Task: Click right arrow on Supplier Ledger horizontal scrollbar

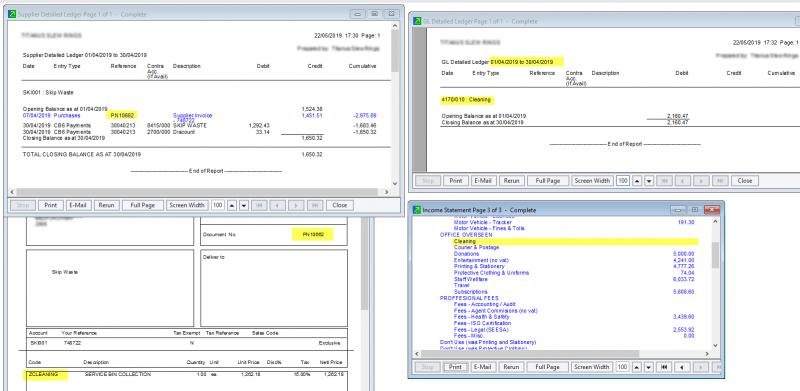Action: pyautogui.click(x=386, y=192)
